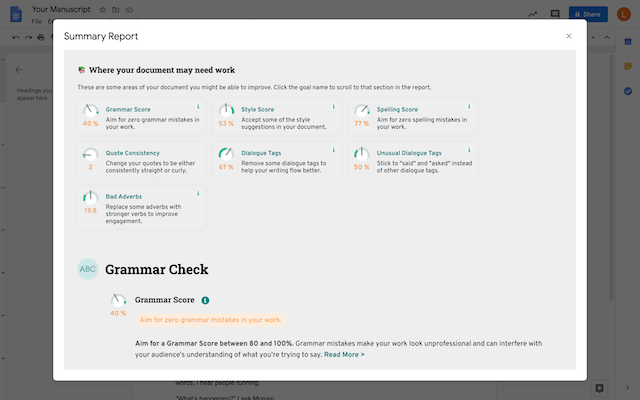Screen dimensions: 640x400
Task: Open the Calendar side panel icon
Action: [628, 42]
